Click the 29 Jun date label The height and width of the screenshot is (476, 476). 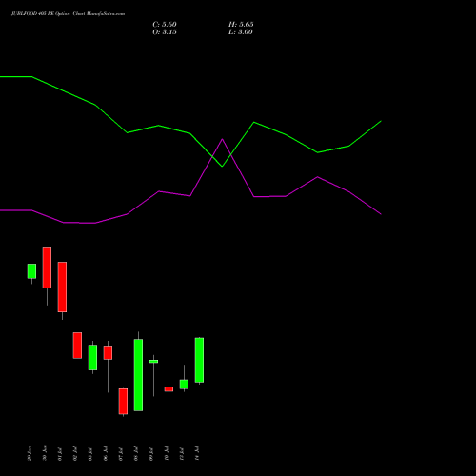tap(30, 453)
